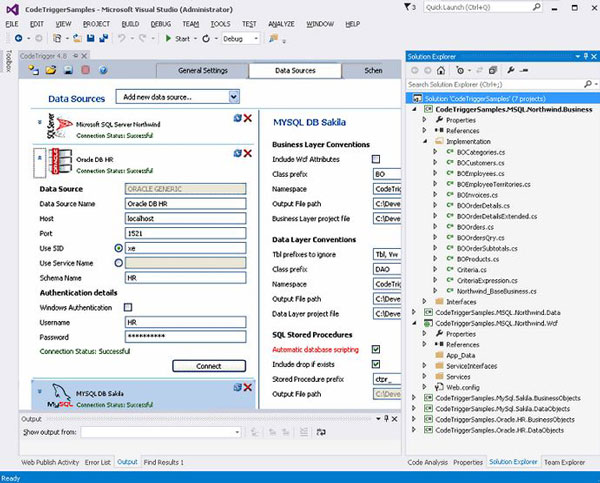Open the Add new data source dropdown

(233, 97)
